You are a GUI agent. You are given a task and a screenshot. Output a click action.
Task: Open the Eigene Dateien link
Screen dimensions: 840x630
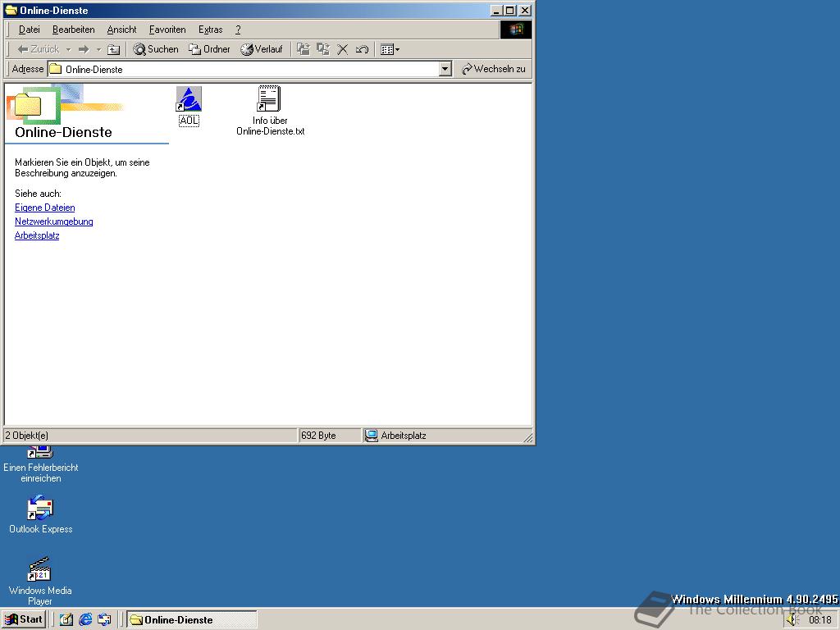click(x=45, y=208)
